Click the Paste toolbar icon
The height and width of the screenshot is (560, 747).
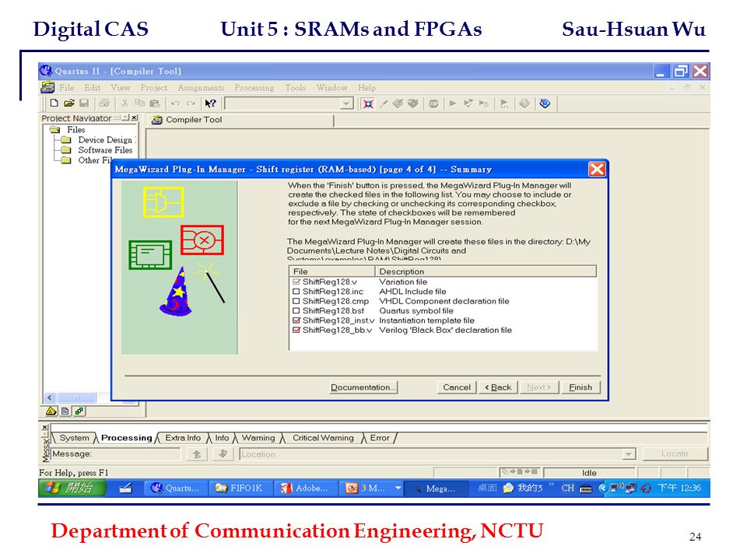click(155, 103)
